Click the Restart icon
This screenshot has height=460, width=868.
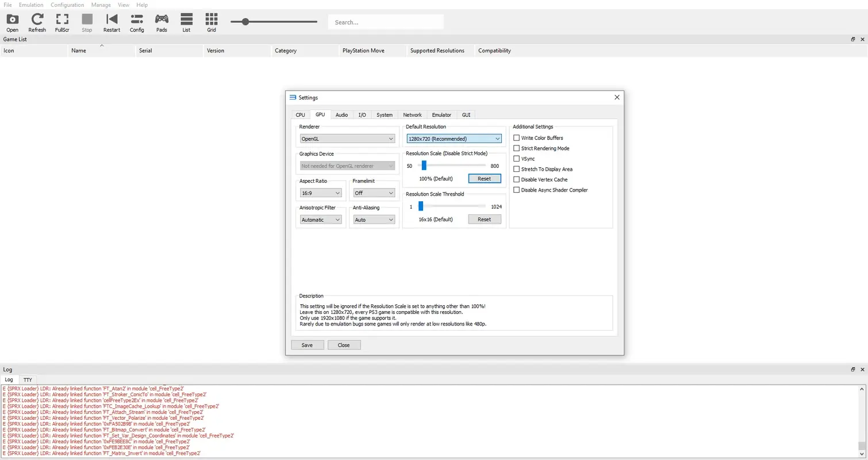pos(112,22)
